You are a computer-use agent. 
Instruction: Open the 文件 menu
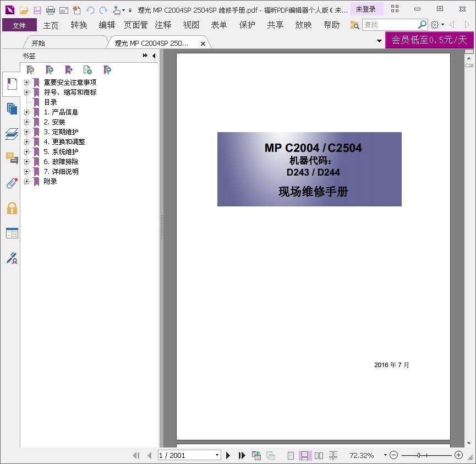(19, 25)
